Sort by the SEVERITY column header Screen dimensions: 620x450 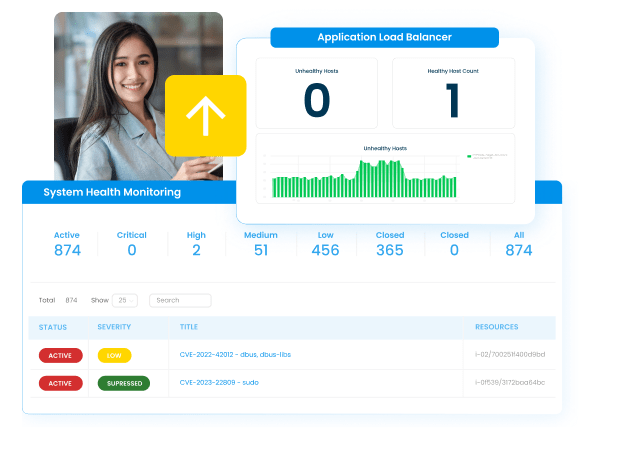(114, 327)
